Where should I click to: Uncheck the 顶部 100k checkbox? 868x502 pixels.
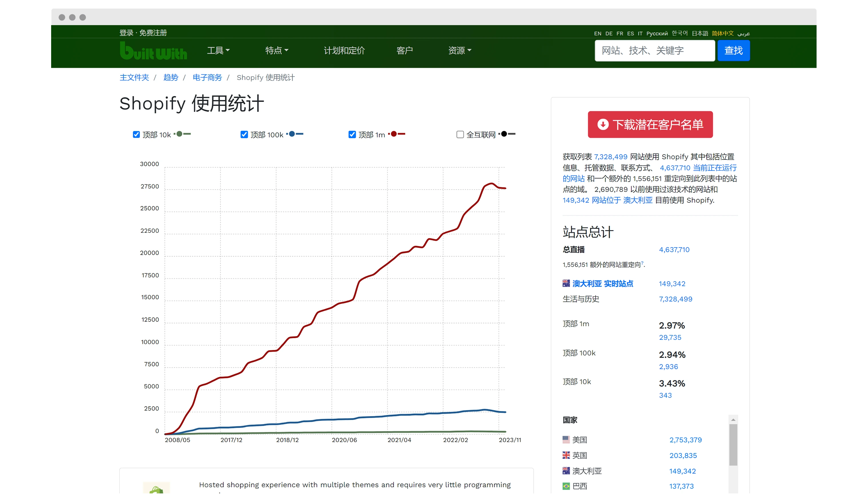244,134
